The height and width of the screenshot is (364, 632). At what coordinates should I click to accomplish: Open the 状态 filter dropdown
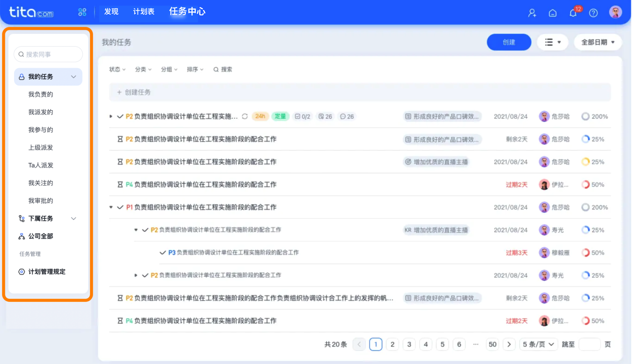(x=117, y=70)
